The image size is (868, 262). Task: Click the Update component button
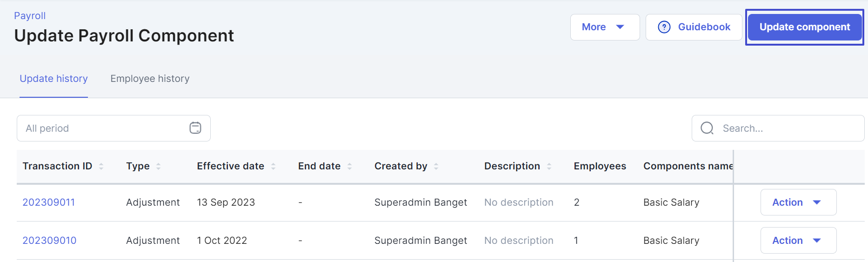click(805, 27)
